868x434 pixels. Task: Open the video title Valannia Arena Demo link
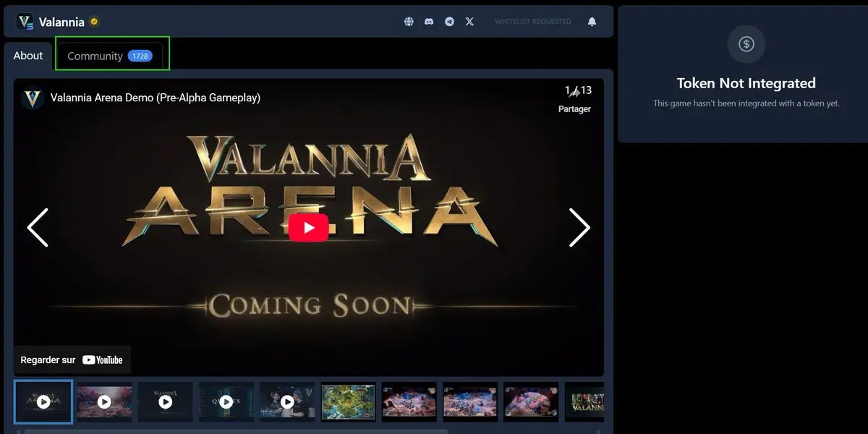coord(156,98)
